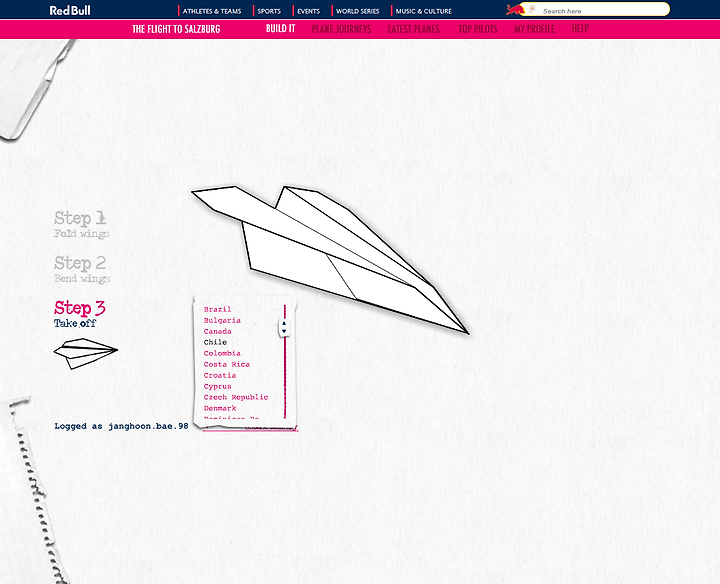Click The Flight to Salzburg title
This screenshot has height=584, width=720.
(x=176, y=29)
